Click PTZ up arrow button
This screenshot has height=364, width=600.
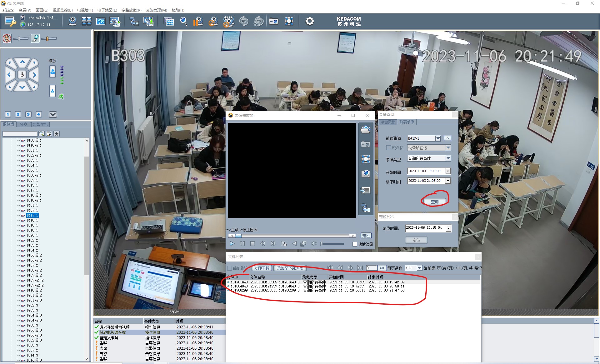click(22, 62)
